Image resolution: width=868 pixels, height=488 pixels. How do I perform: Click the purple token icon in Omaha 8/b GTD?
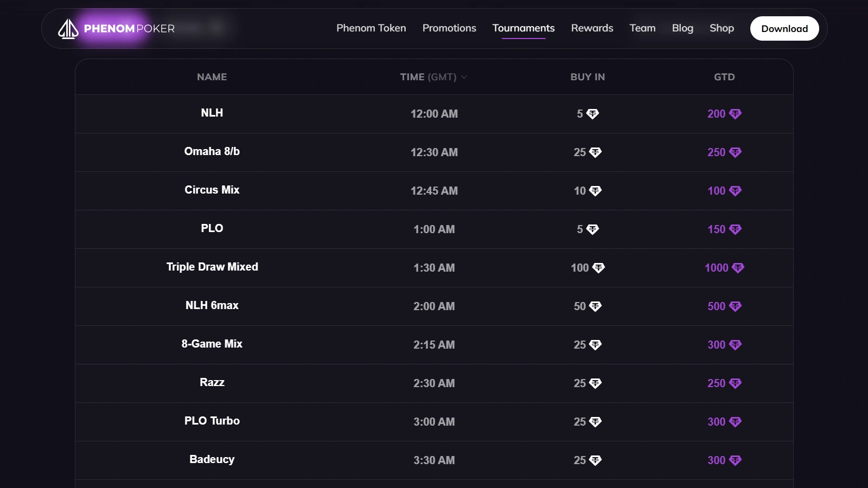point(735,152)
